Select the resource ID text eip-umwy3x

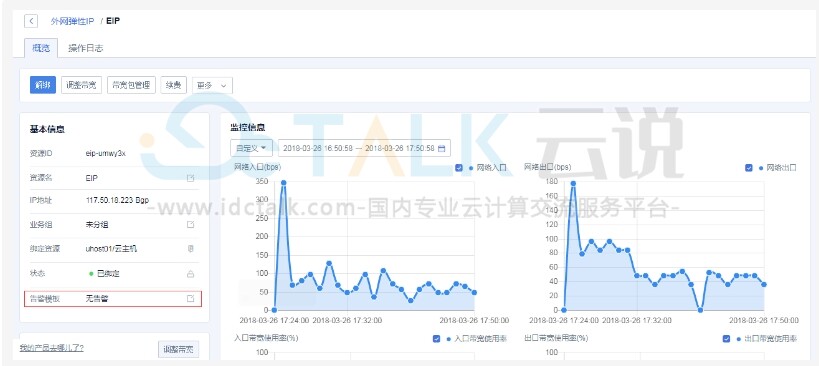pos(106,154)
